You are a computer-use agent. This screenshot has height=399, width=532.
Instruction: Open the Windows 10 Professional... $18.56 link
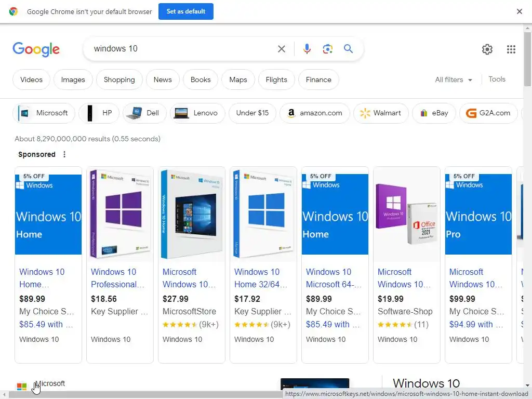[x=117, y=278]
